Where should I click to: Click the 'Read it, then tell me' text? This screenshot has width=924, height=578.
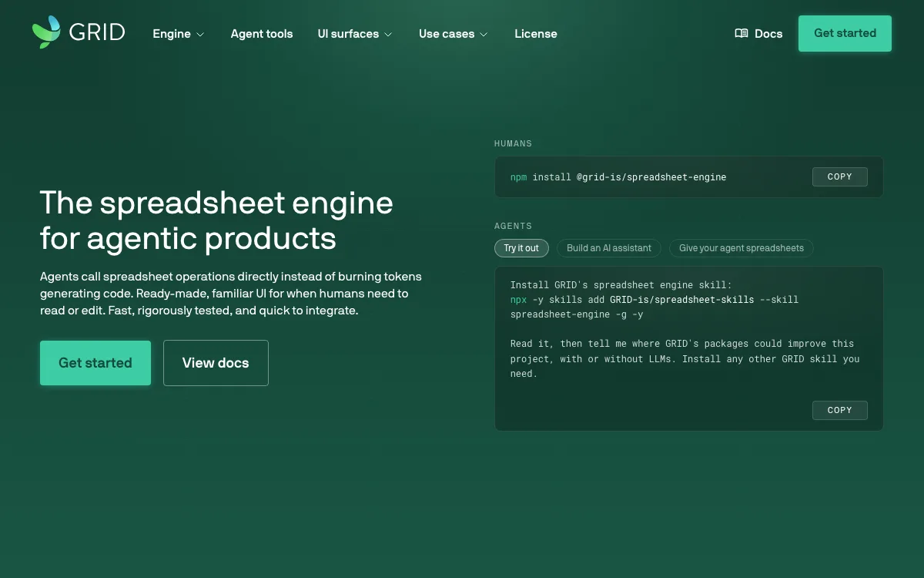click(685, 358)
